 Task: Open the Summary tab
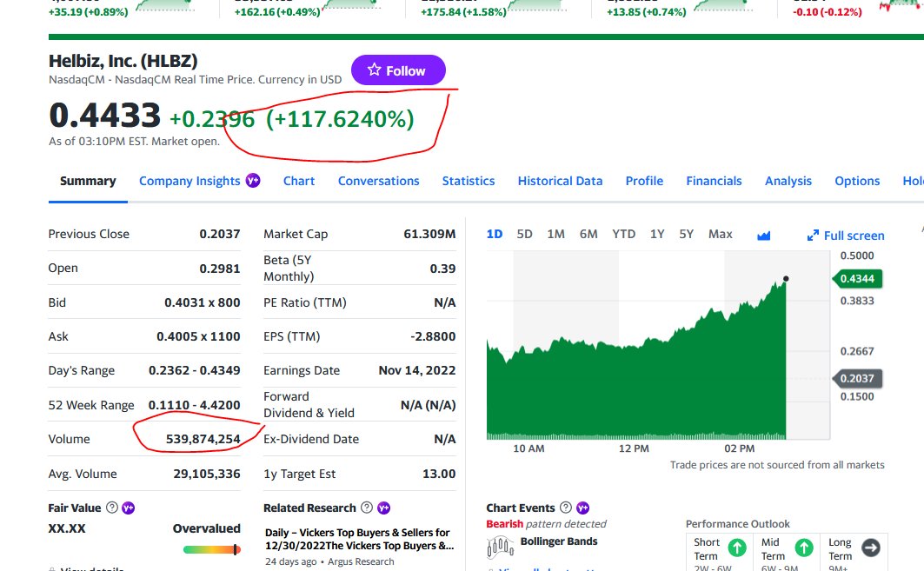point(88,181)
